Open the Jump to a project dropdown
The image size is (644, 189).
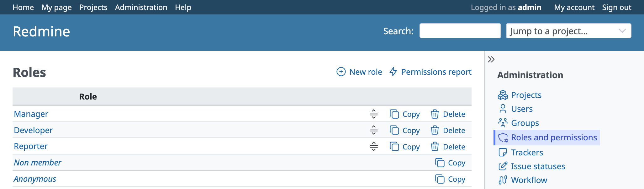[568, 31]
